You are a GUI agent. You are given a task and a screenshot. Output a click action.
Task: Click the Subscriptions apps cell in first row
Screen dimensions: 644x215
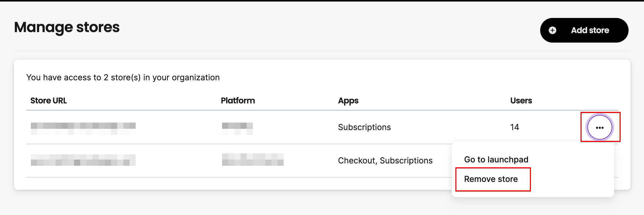(364, 127)
